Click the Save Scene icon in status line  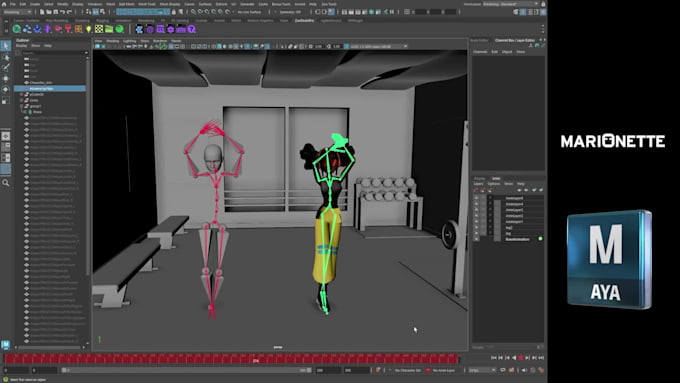click(x=56, y=12)
